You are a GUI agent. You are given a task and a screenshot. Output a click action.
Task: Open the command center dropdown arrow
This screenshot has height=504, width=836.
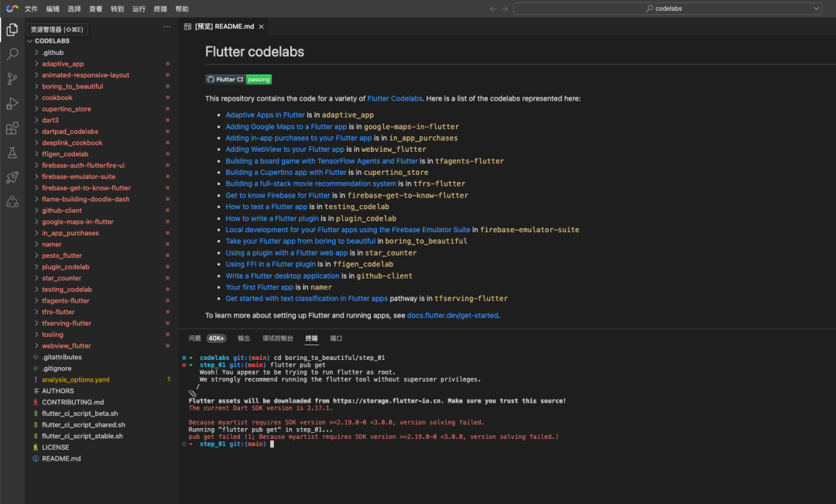click(x=817, y=9)
